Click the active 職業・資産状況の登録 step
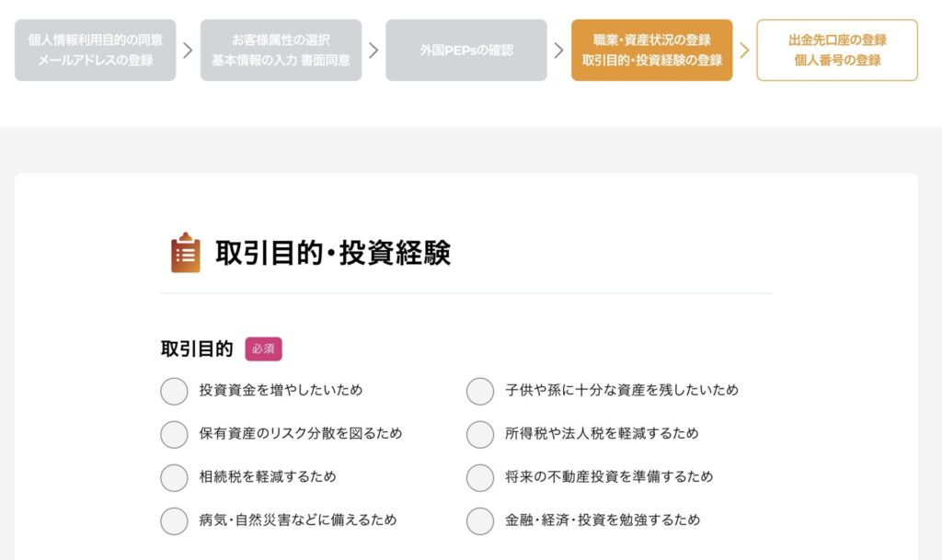Image resolution: width=942 pixels, height=560 pixels. click(651, 51)
